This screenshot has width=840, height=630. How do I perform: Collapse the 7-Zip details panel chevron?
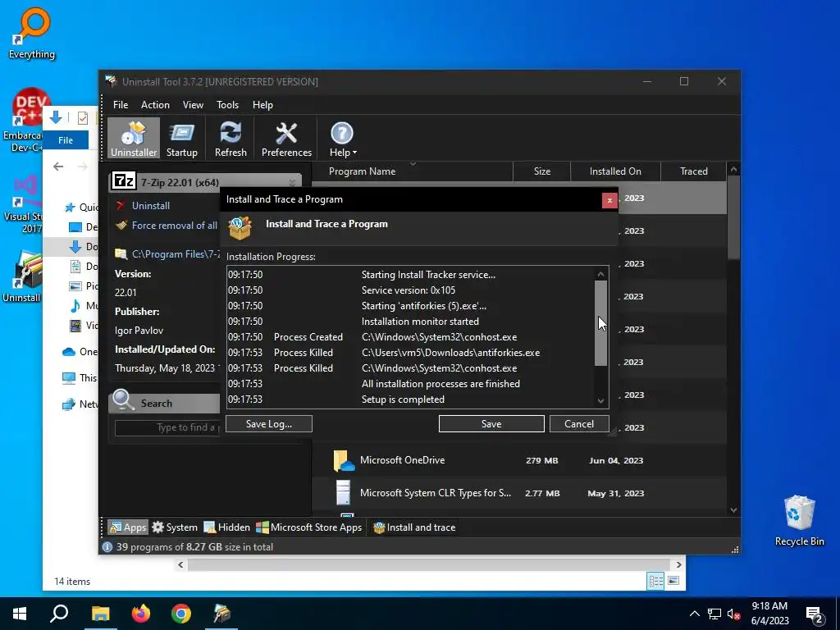(293, 182)
